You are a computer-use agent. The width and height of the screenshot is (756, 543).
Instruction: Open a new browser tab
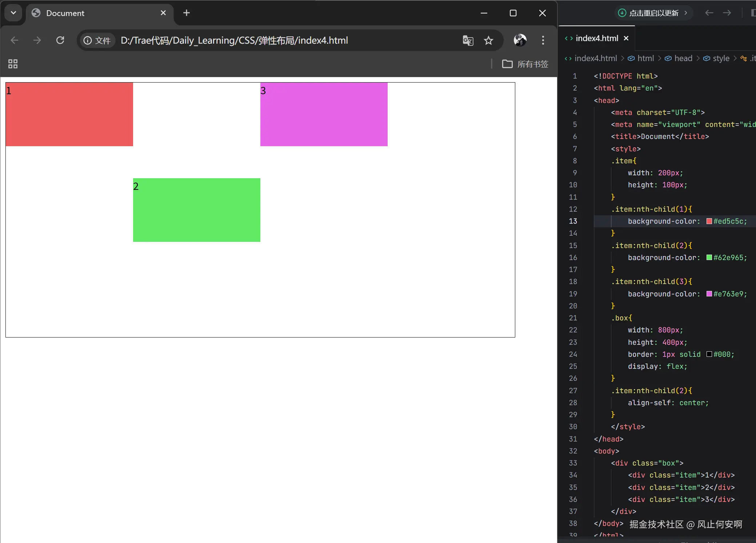tap(187, 13)
